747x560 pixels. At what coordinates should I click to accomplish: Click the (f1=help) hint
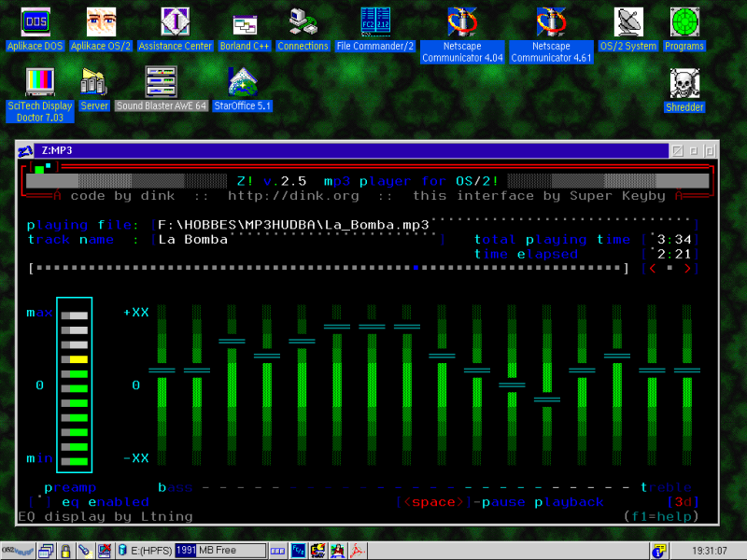[661, 516]
